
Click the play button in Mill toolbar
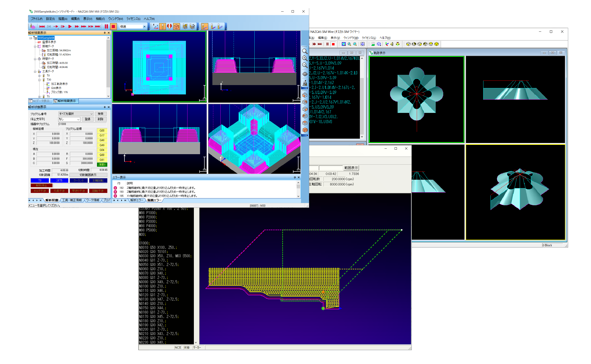70,26
